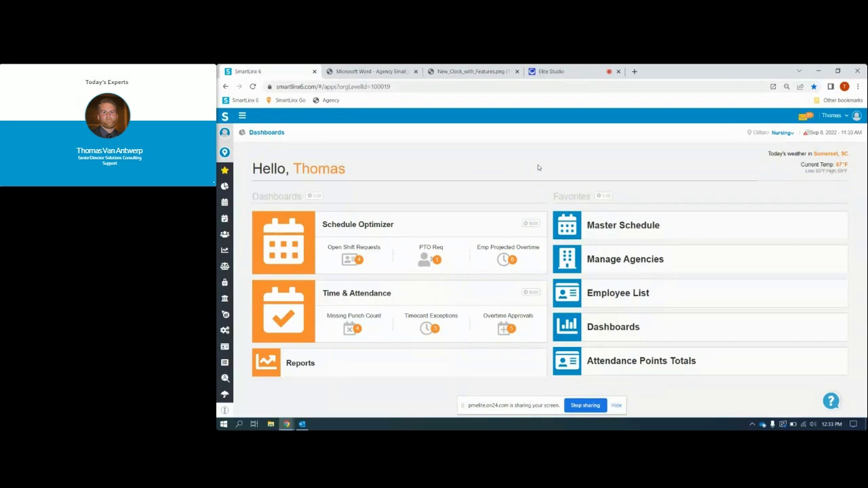Open the calendar grid sidebar icon
This screenshot has width=868, height=488.
[224, 202]
